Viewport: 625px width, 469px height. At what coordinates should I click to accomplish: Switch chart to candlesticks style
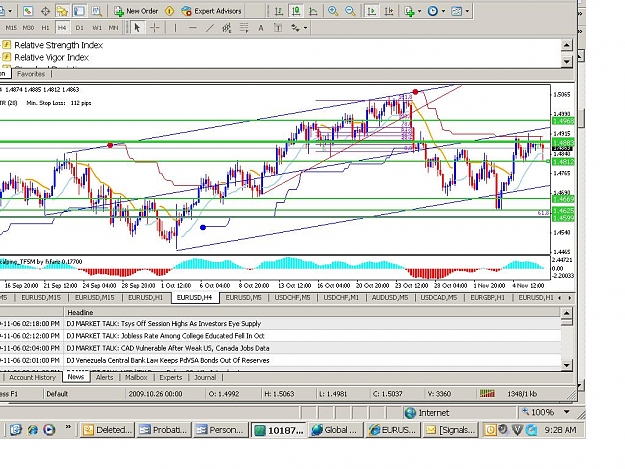pyautogui.click(x=296, y=11)
